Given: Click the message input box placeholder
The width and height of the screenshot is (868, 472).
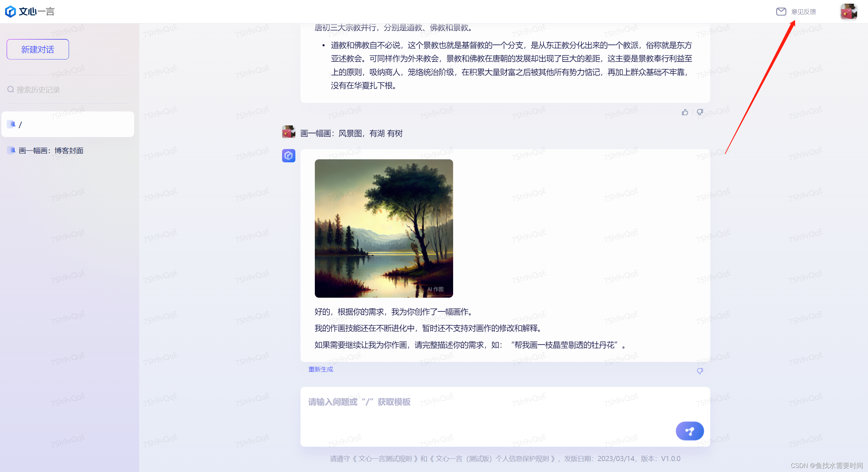Looking at the screenshot, I should pyautogui.click(x=359, y=402).
